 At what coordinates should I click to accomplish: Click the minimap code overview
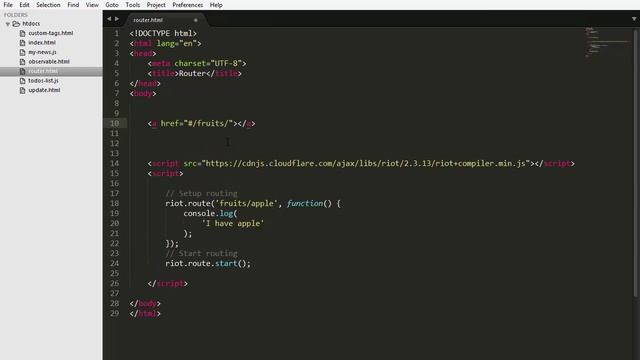pyautogui.click(x=607, y=42)
